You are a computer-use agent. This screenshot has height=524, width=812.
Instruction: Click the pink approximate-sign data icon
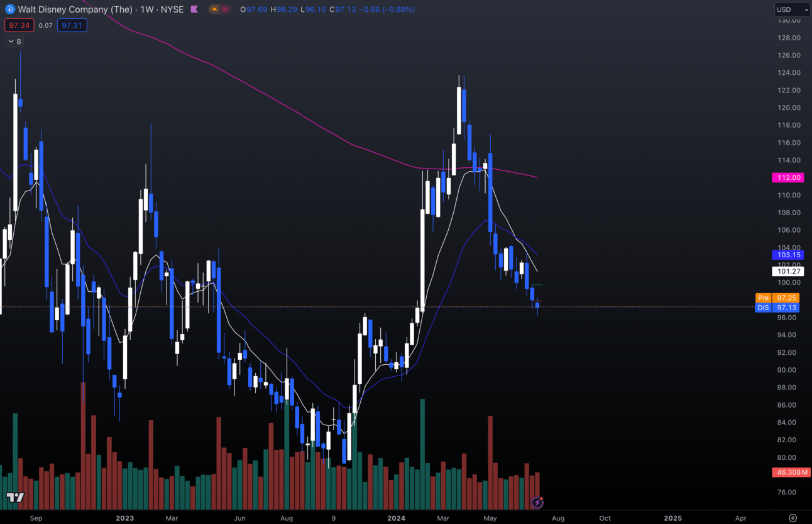225,9
